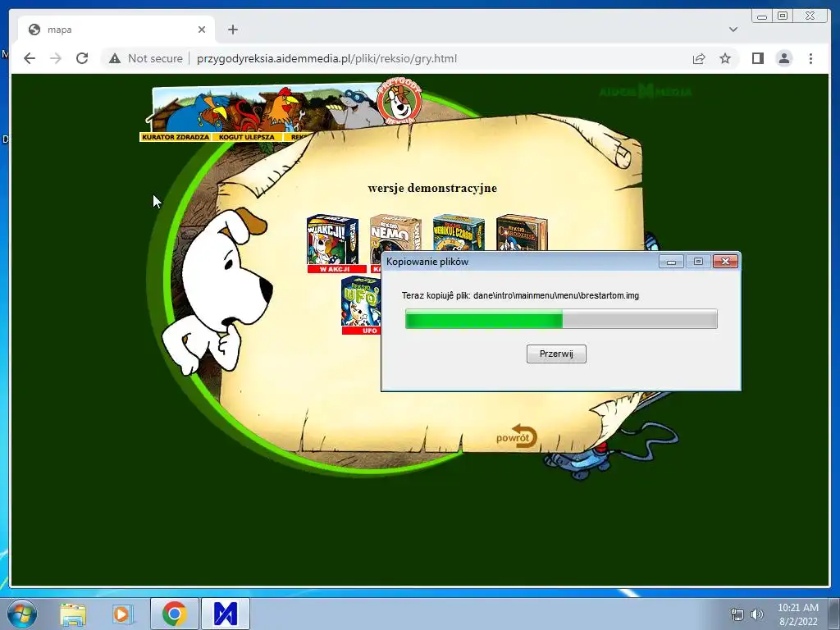This screenshot has width=840, height=630.
Task: Click the KOGUT ULEPSZA banner label
Action: (246, 137)
